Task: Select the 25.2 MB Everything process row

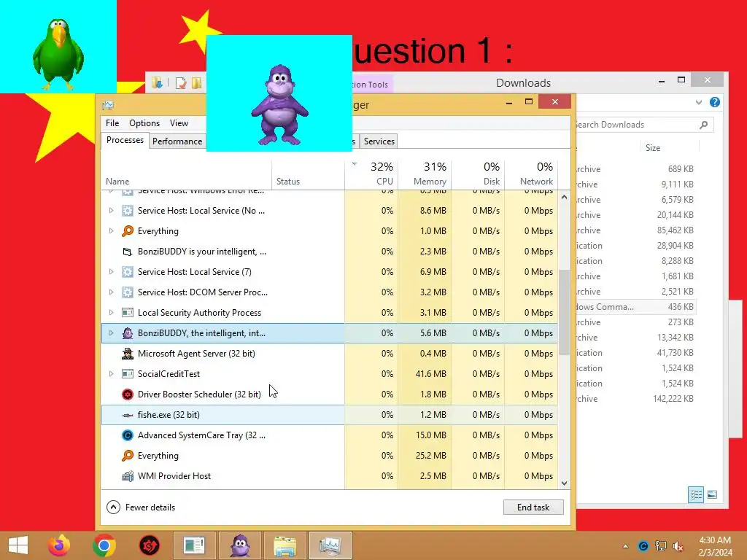Action: [329, 456]
